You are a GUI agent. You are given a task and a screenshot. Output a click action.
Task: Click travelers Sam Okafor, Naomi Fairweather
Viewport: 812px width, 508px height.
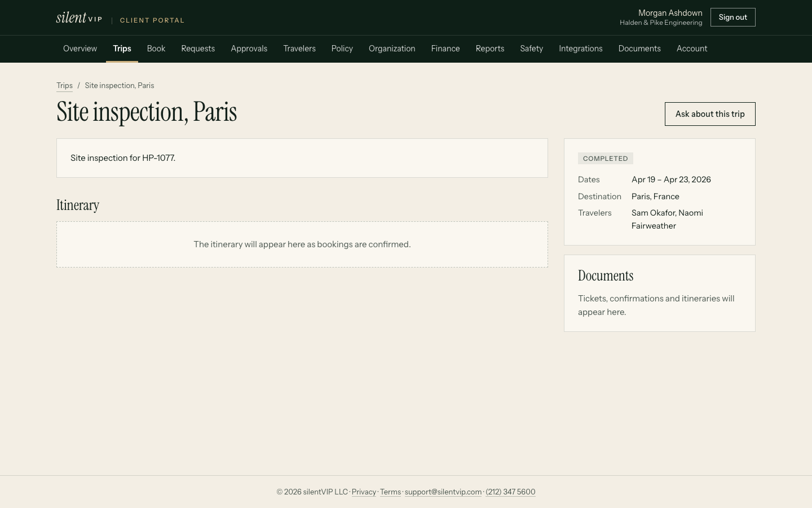(667, 220)
